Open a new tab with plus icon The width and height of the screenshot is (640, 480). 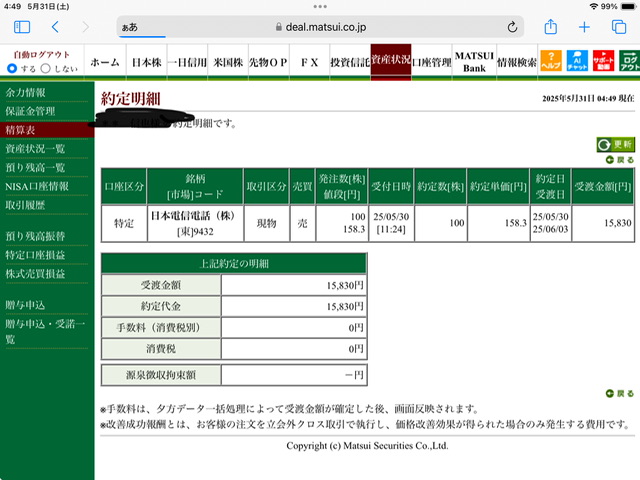[584, 27]
